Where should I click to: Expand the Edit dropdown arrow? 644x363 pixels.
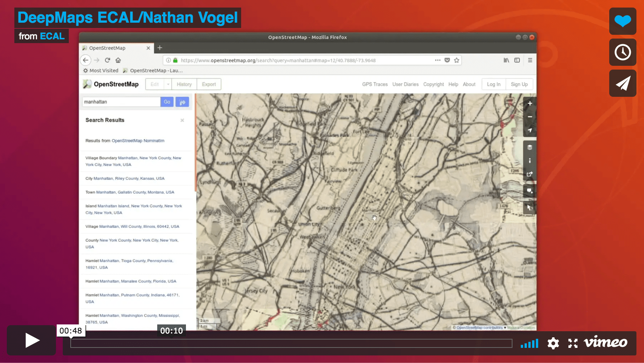(x=169, y=84)
